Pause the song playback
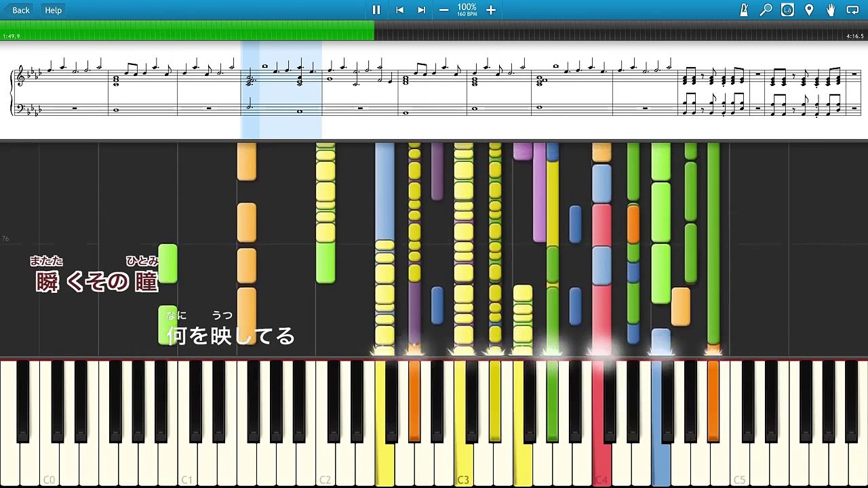868x488 pixels. pyautogui.click(x=376, y=9)
